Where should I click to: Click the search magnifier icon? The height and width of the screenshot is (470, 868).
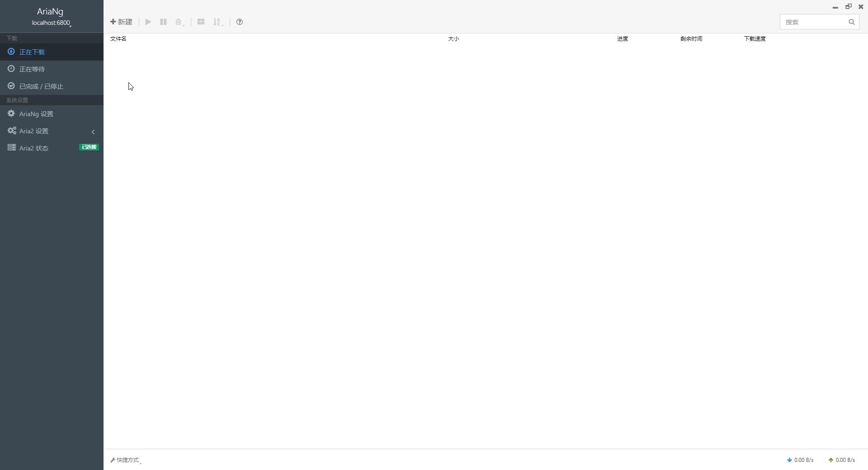click(x=852, y=22)
